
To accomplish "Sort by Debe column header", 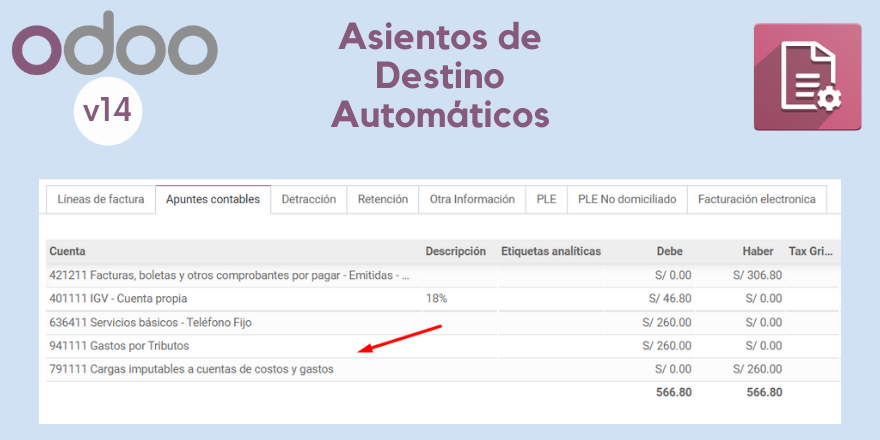I will (670, 251).
